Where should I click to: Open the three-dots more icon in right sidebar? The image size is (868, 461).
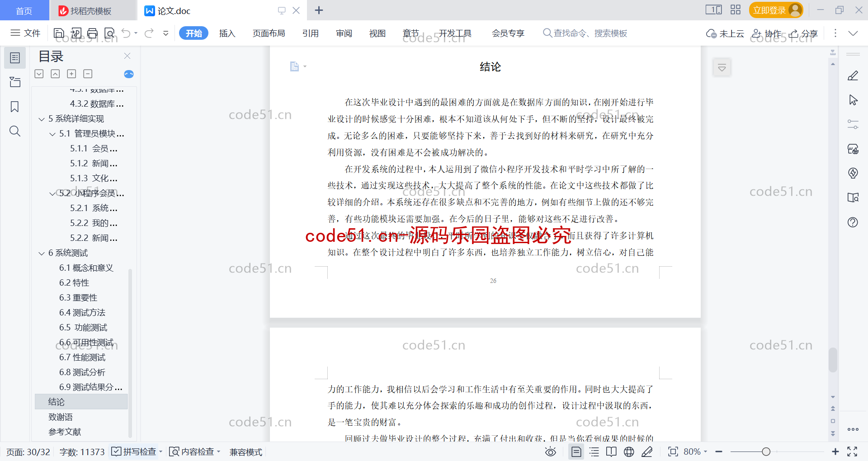[x=853, y=429]
